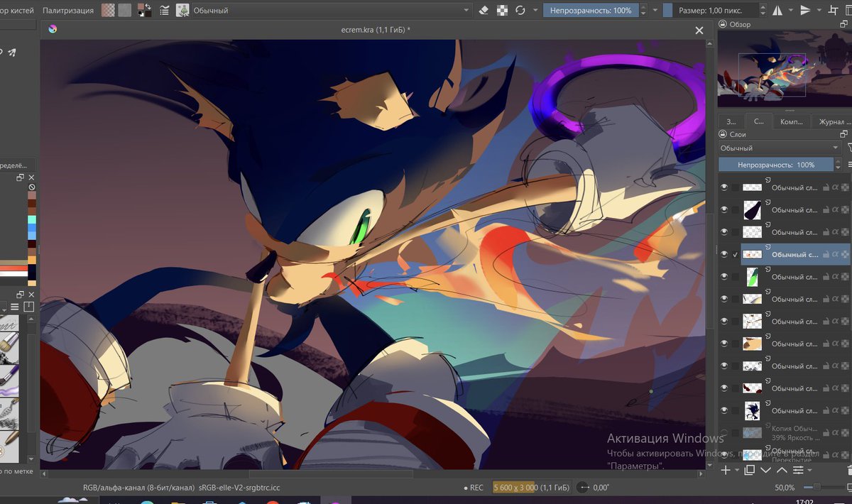Hide the layer with the dark blue shape thumbnail
852x504 pixels.
coord(725,209)
